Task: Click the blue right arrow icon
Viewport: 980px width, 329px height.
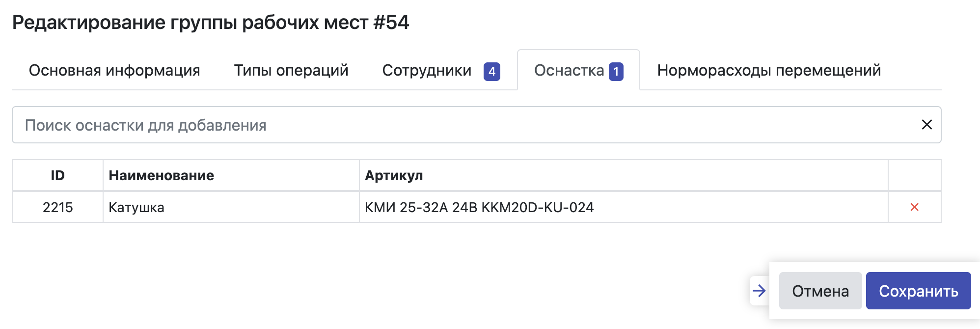Action: pos(759,291)
